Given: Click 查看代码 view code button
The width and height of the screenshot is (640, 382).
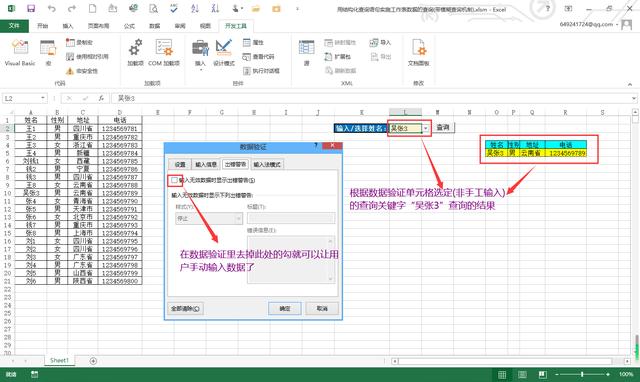Looking at the screenshot, I should (258, 56).
